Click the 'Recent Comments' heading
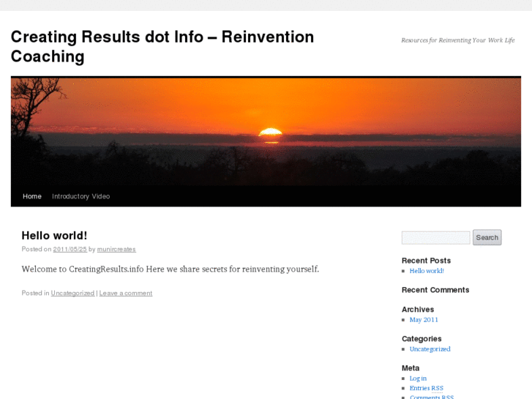The image size is (532, 399). click(x=435, y=290)
